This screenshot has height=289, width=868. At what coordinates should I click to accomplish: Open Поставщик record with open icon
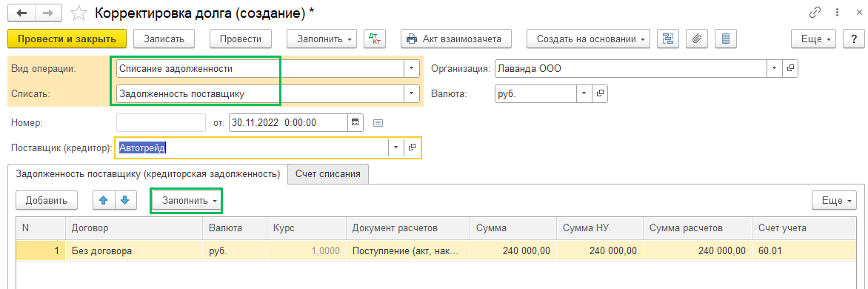click(412, 147)
